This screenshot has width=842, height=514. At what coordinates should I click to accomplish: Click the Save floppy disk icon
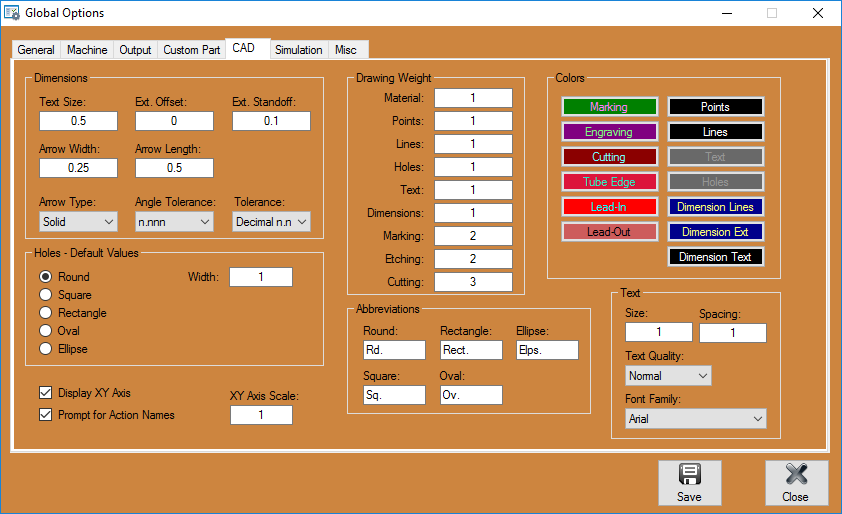[689, 474]
